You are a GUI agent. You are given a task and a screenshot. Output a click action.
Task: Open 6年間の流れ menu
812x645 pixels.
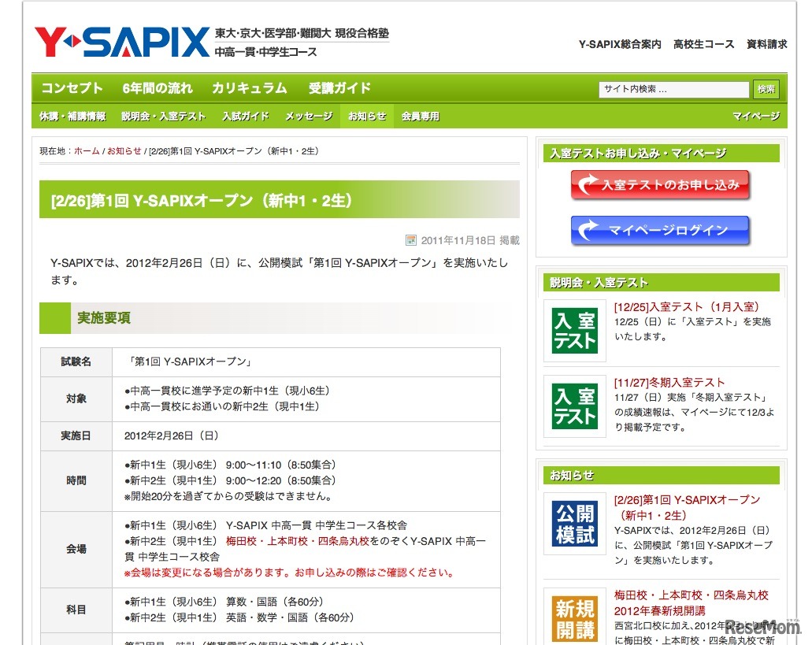tap(158, 88)
